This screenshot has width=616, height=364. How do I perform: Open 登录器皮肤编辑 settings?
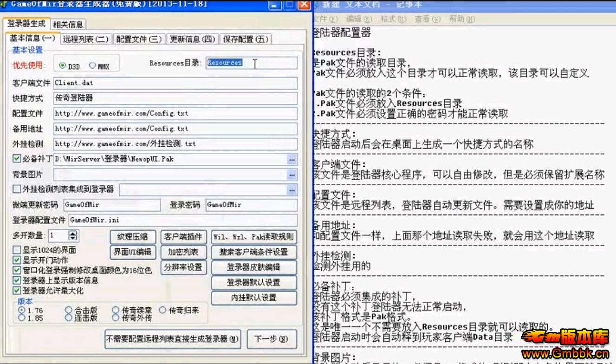(x=253, y=267)
